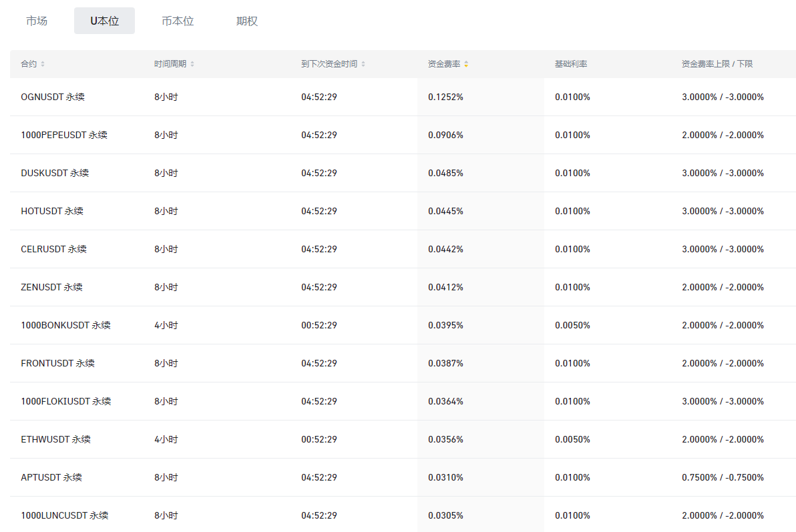Open DUSKUSDT 永续 contract
This screenshot has height=532, width=796.
(x=55, y=173)
